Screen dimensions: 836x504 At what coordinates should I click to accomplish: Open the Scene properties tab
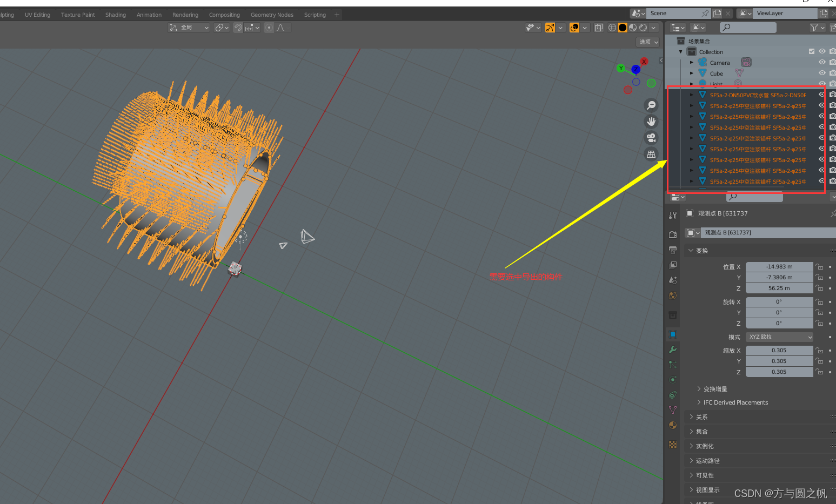click(673, 280)
